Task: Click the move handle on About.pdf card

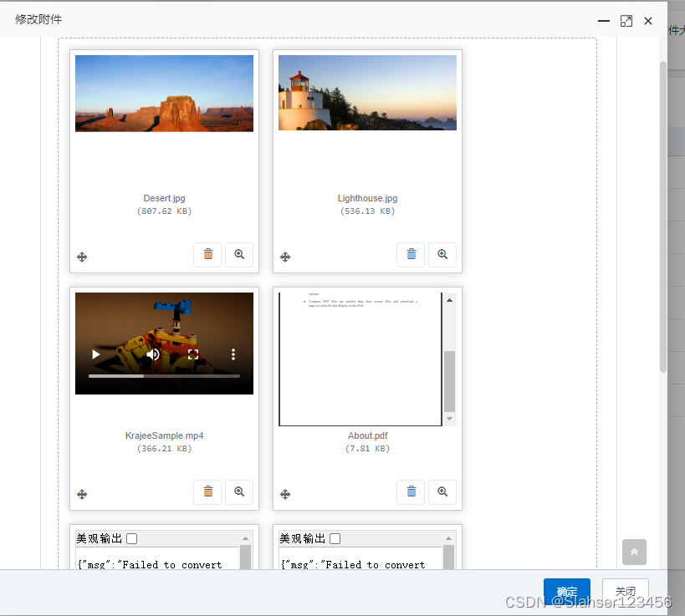Action: pos(285,494)
